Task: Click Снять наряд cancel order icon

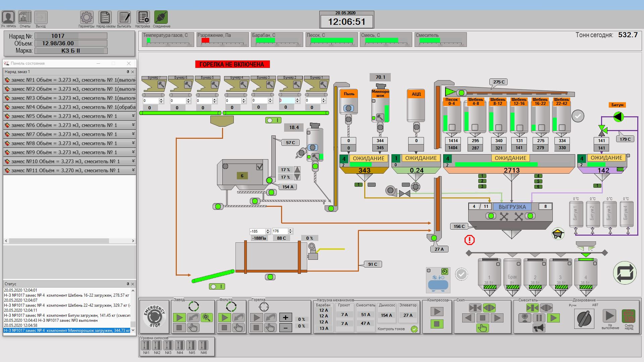Action: 629,316
